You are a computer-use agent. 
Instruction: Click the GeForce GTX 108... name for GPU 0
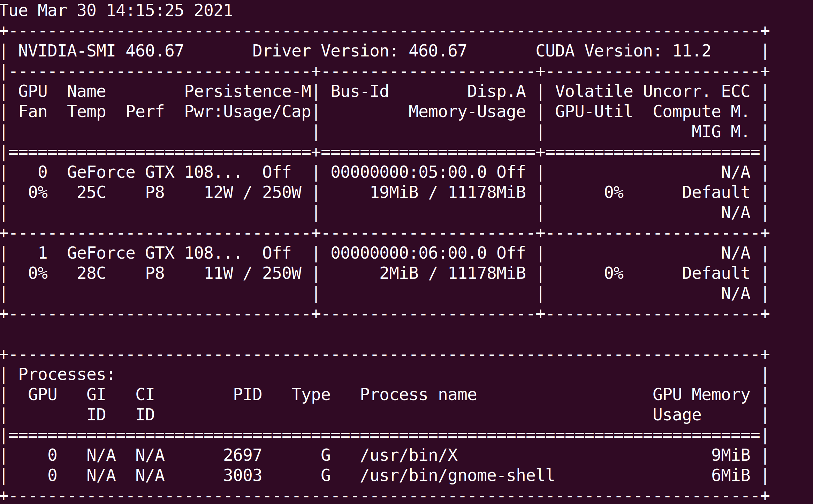(153, 171)
